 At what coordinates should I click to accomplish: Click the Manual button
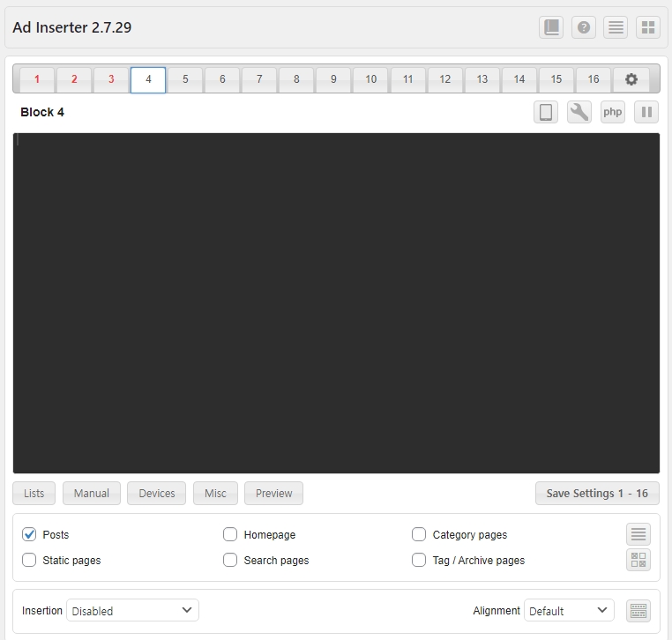[92, 494]
